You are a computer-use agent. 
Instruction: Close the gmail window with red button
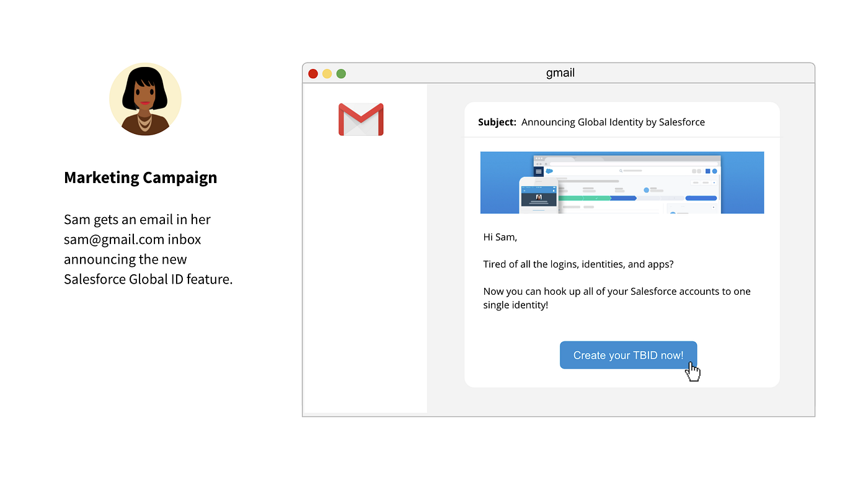tap(313, 74)
